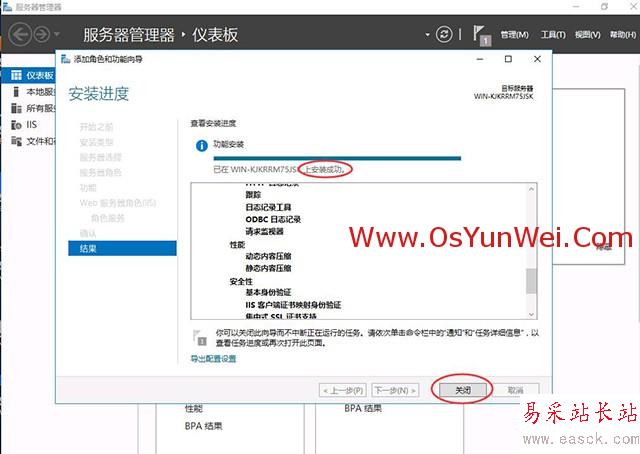Refresh the Server Manager dashboard

pos(444,34)
